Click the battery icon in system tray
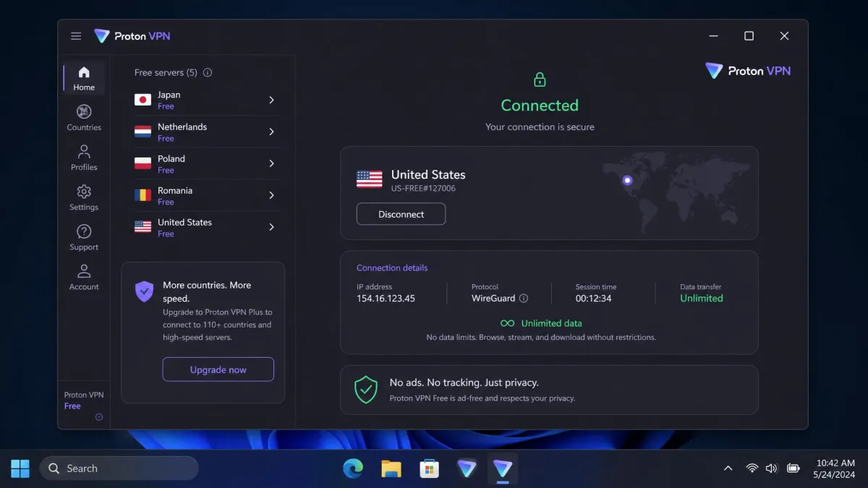 tap(793, 468)
